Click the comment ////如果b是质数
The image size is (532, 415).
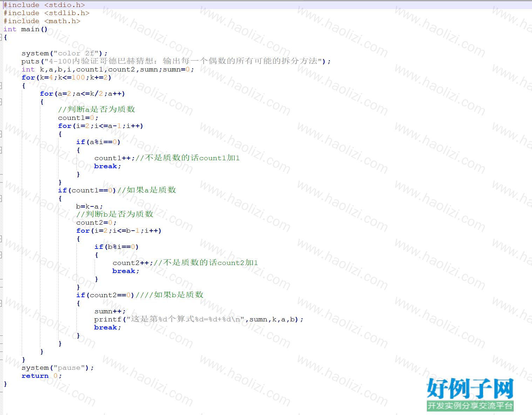169,295
